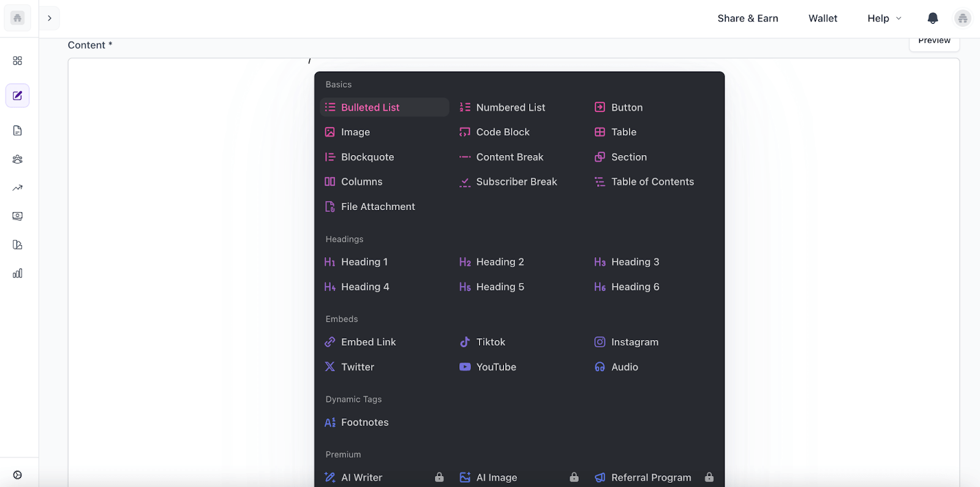Expand the sidebar with chevron arrow
Image resolution: width=980 pixels, height=487 pixels.
[x=50, y=18]
